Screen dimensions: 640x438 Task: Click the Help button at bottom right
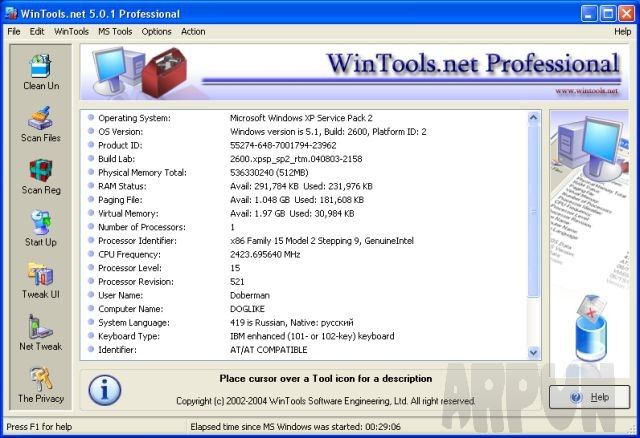click(589, 397)
